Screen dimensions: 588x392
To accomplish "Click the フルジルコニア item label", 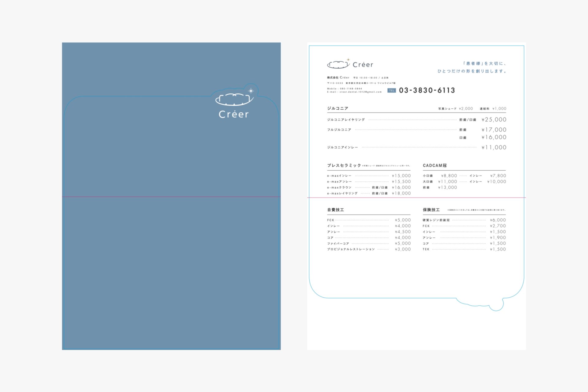I will pyautogui.click(x=339, y=130).
